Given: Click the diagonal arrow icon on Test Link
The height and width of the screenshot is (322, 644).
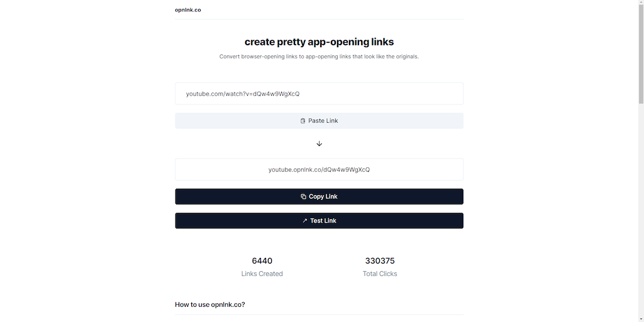Looking at the screenshot, I should 305,221.
